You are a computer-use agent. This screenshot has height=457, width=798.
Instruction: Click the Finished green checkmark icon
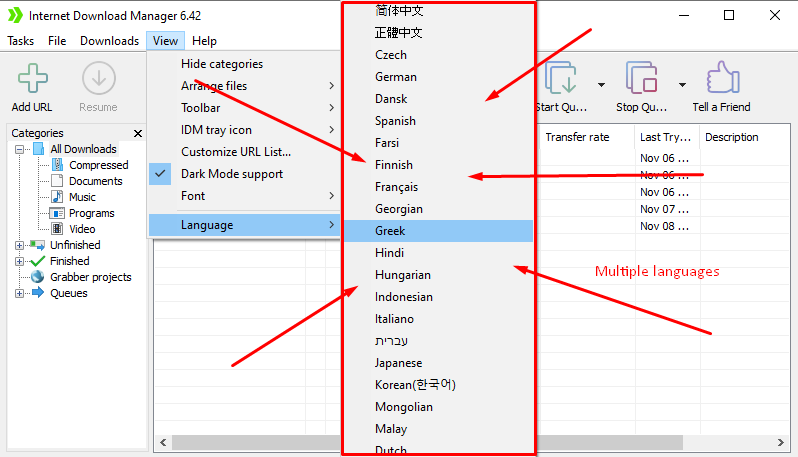tap(38, 261)
